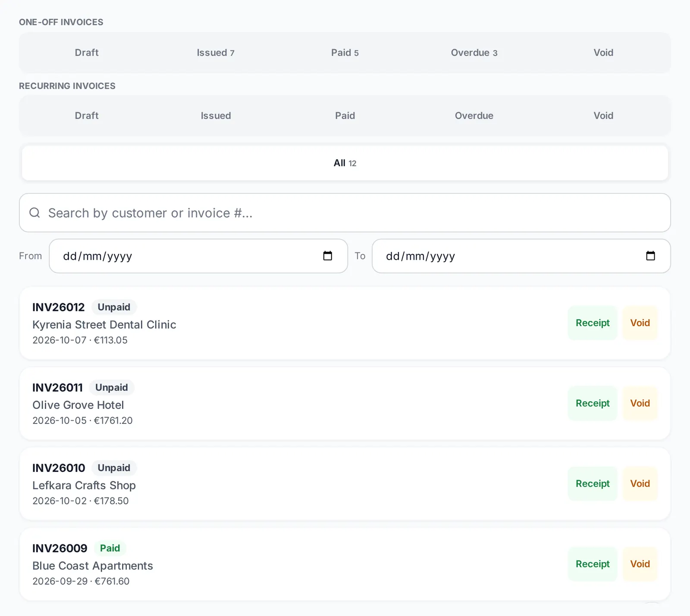Click the To date input field
The image size is (690, 616).
pyautogui.click(x=521, y=256)
